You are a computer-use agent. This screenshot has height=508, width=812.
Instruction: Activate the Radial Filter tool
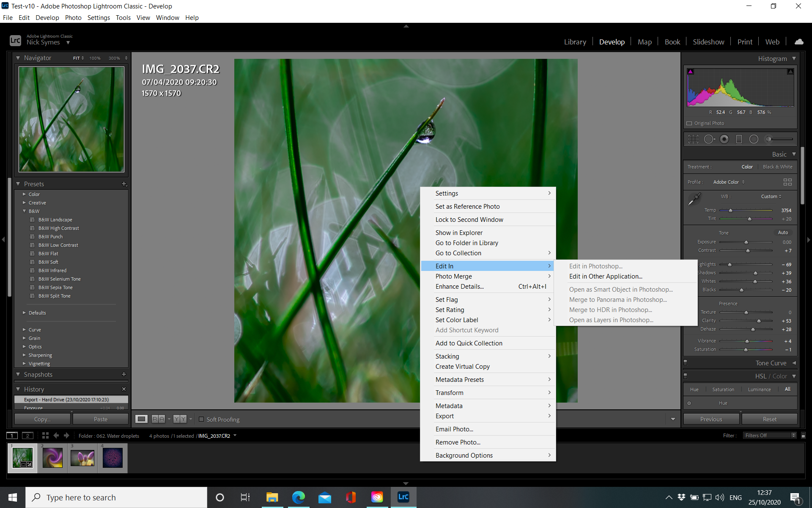pyautogui.click(x=754, y=139)
